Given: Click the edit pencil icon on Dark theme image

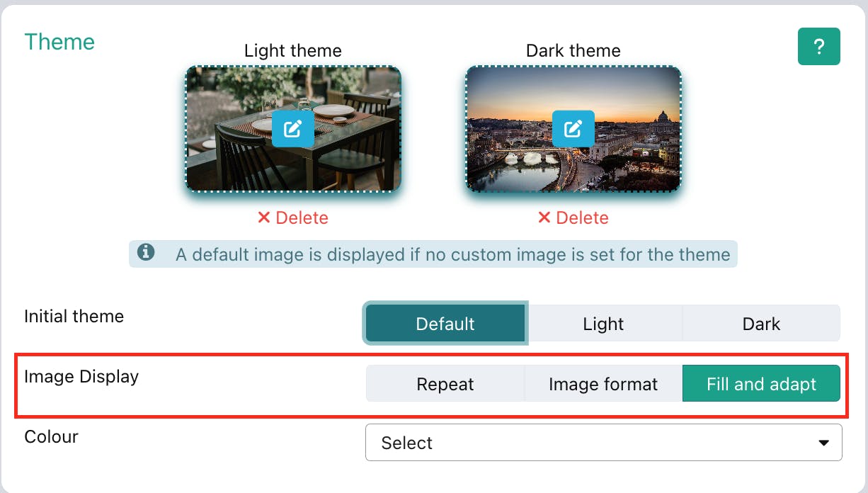Looking at the screenshot, I should click(x=573, y=129).
